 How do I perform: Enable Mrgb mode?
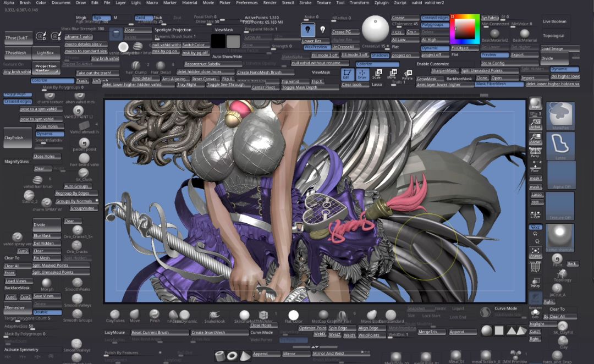[x=81, y=18]
